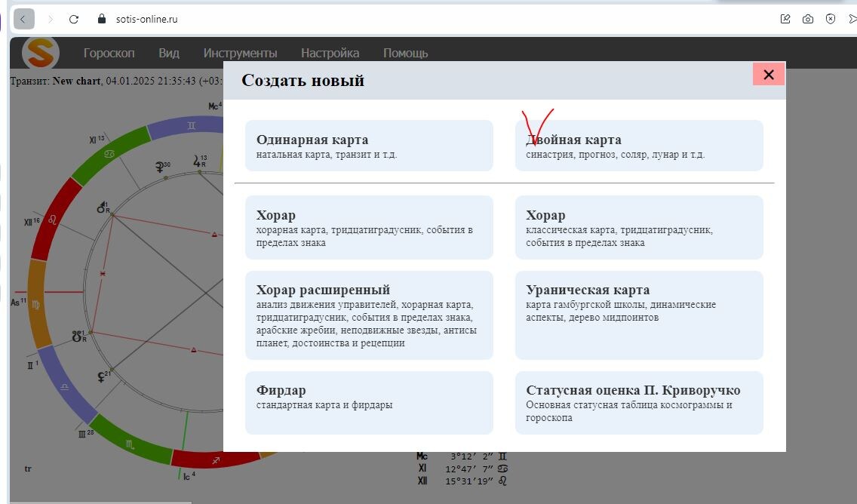Open the Гороскоп menu
This screenshot has height=504, width=857.
pos(109,53)
